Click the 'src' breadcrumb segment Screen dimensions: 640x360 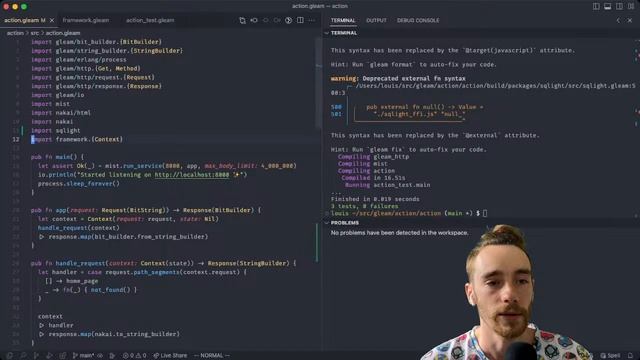(35, 33)
